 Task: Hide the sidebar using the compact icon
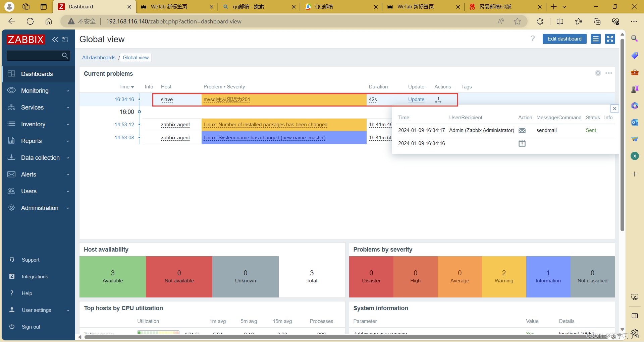[x=65, y=40]
